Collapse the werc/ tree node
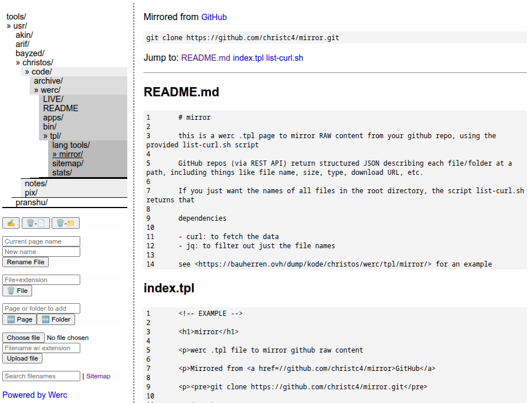The width and height of the screenshot is (532, 403). tap(50, 90)
